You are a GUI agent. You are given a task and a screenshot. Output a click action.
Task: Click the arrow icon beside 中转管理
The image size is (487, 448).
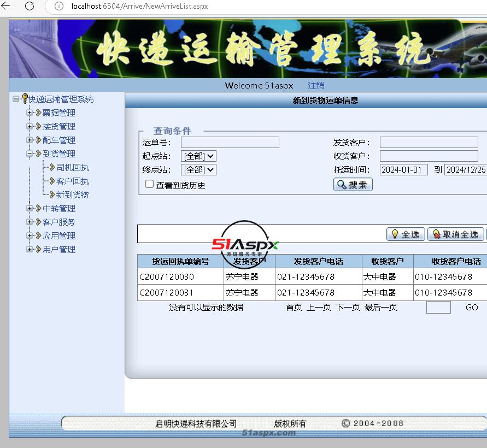(x=38, y=208)
